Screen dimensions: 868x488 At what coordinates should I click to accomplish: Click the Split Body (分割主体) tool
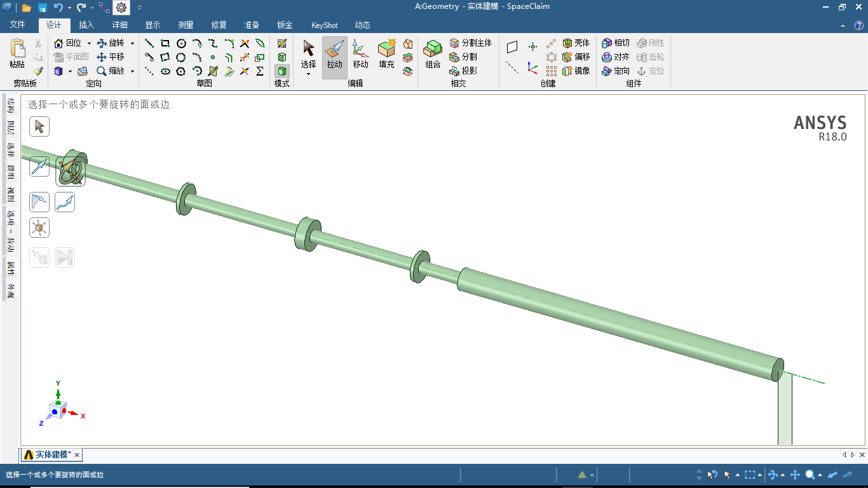(x=471, y=43)
